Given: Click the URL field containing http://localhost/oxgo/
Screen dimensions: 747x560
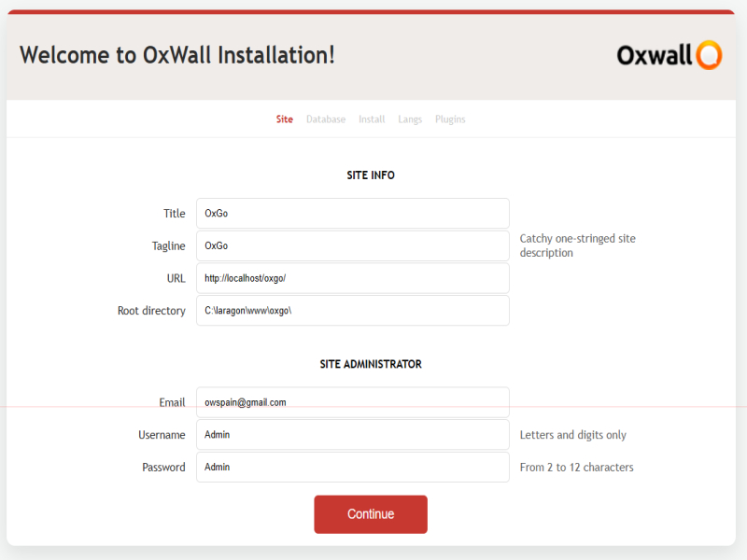Looking at the screenshot, I should [x=352, y=278].
